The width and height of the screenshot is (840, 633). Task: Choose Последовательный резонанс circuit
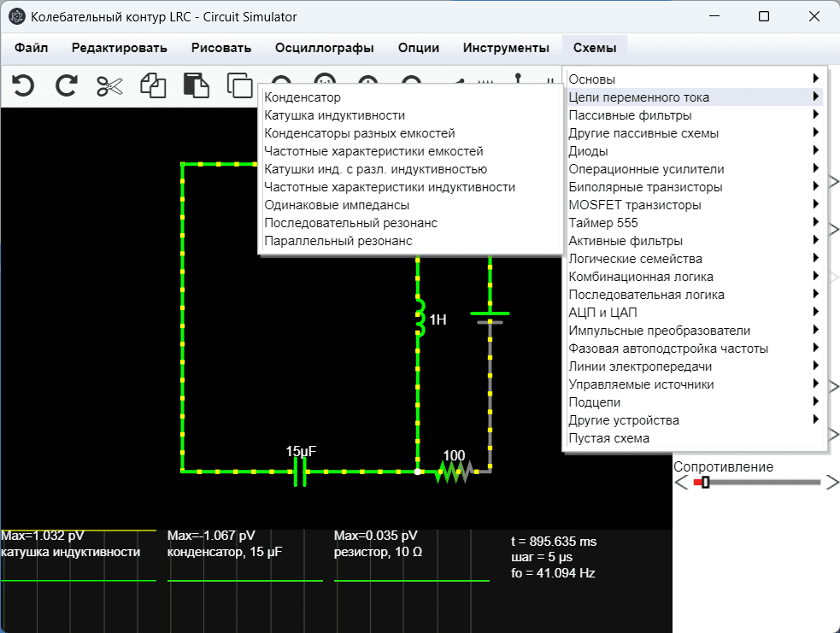pos(350,223)
